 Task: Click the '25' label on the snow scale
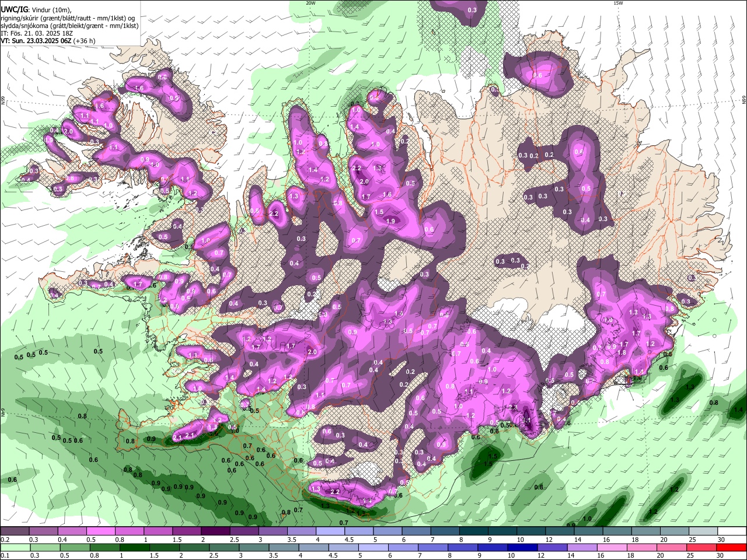[x=692, y=540]
